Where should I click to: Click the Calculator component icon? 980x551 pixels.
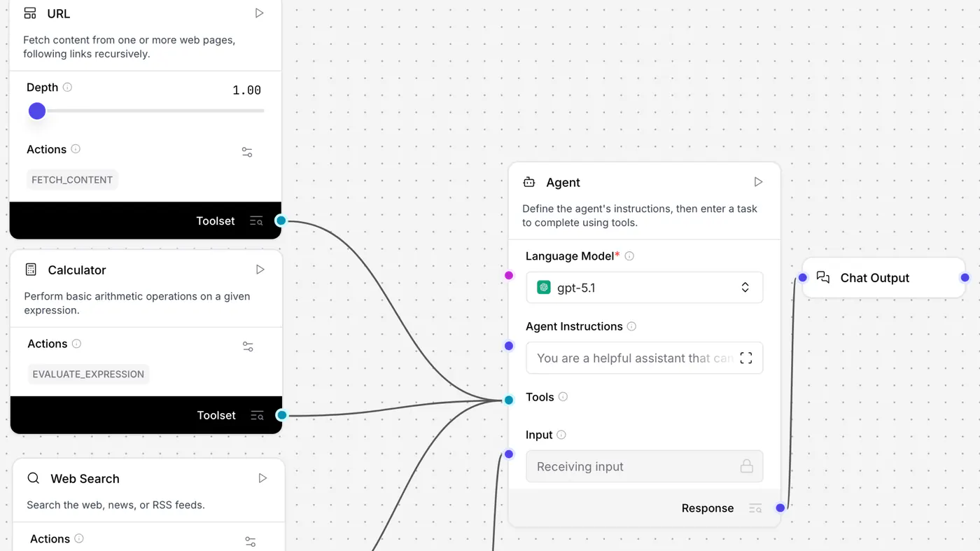click(x=31, y=270)
